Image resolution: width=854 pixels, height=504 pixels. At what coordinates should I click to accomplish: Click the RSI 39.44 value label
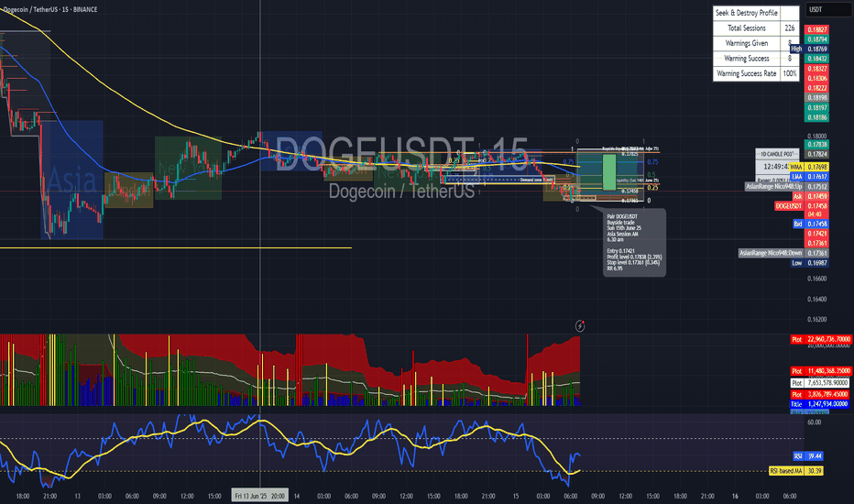coord(807,456)
